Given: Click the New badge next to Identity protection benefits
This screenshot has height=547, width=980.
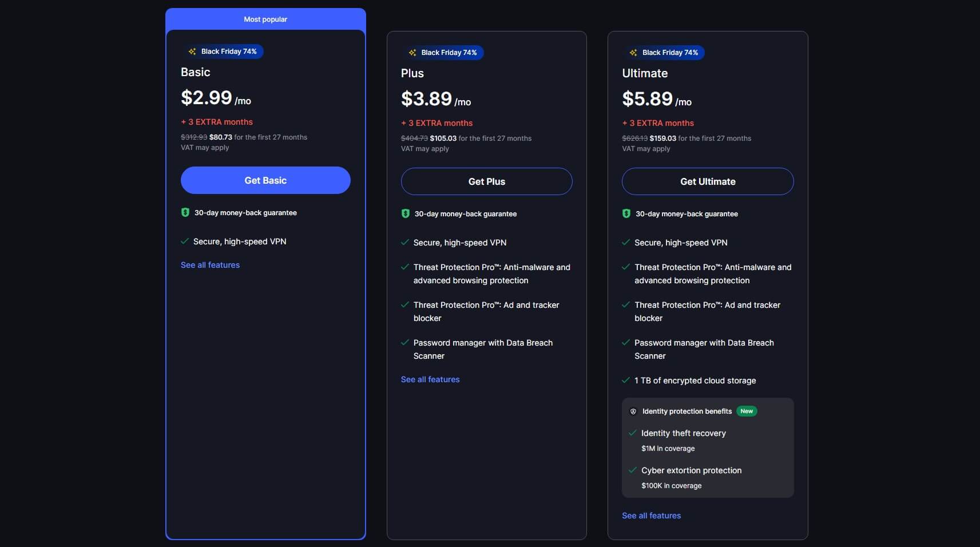Looking at the screenshot, I should (x=747, y=411).
